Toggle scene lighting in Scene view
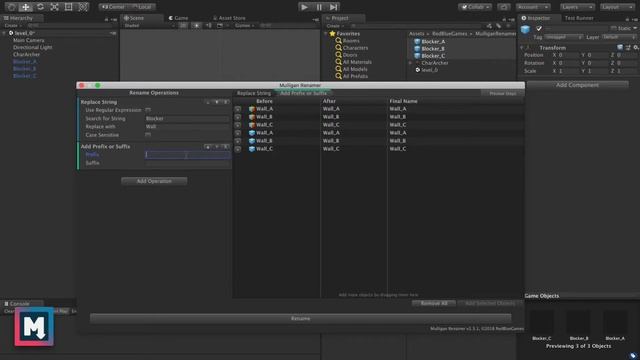Image resolution: width=640 pixels, height=360 pixels. 196,26
